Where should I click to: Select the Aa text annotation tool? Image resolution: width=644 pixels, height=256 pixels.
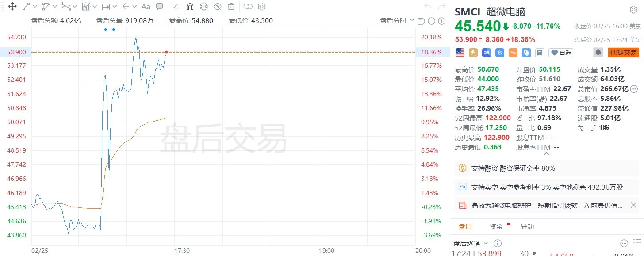tap(146, 7)
